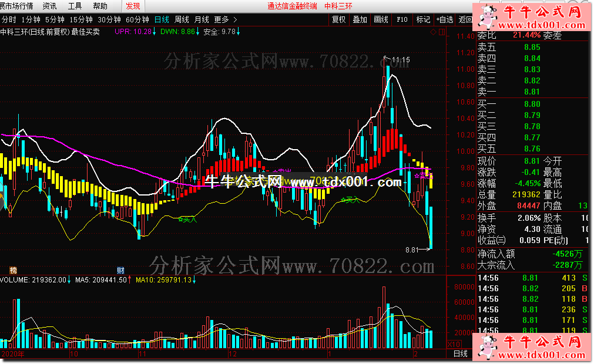Click the 财 financial marker icon
This screenshot has width=594, height=364.
(120, 271)
